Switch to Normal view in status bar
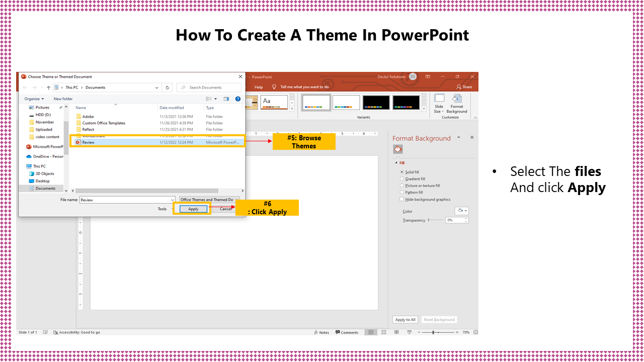Screen dimensions: 644x362 (x=371, y=332)
